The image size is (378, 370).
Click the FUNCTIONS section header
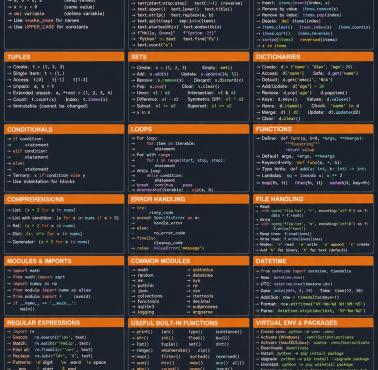tap(313, 129)
